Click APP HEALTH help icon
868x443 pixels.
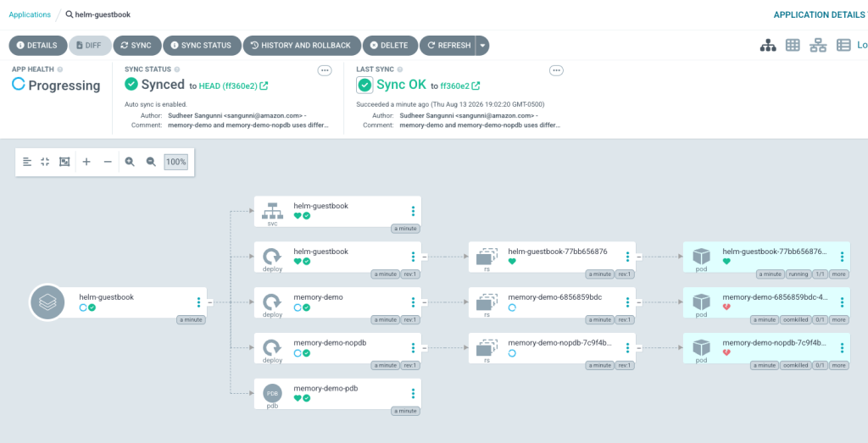(60, 69)
